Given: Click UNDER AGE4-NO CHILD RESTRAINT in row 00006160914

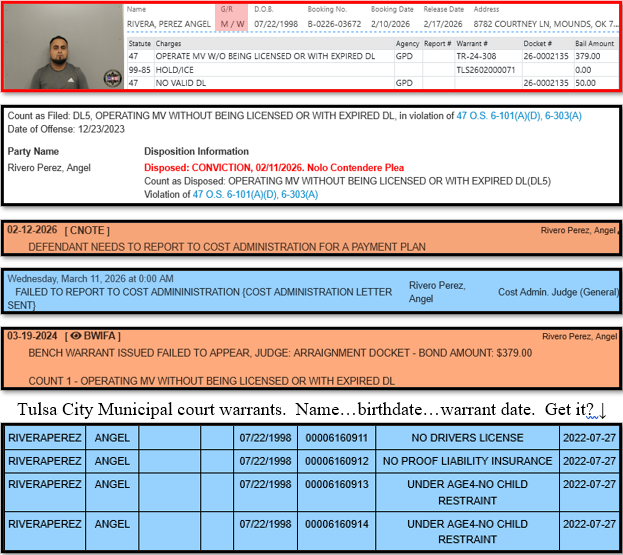Looking at the screenshot, I should 467,532.
